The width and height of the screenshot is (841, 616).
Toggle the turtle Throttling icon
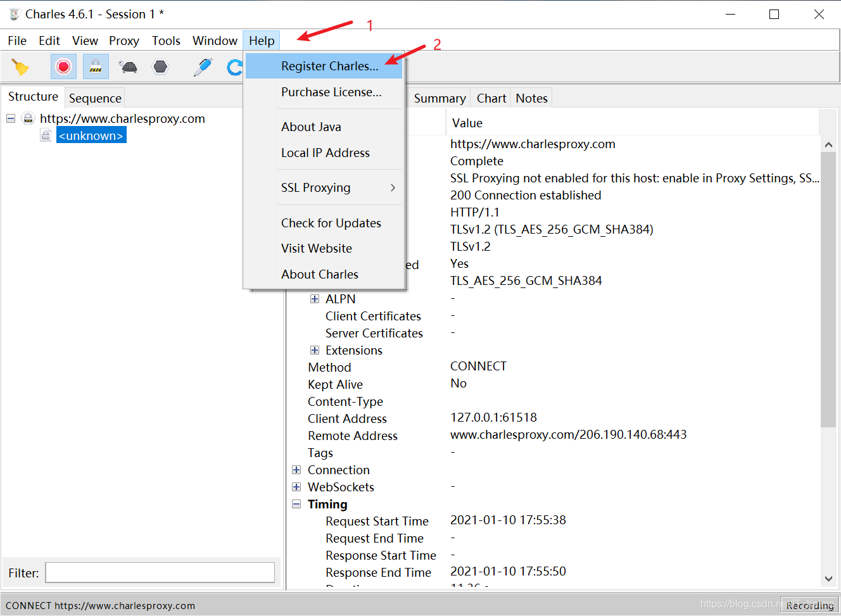[129, 66]
